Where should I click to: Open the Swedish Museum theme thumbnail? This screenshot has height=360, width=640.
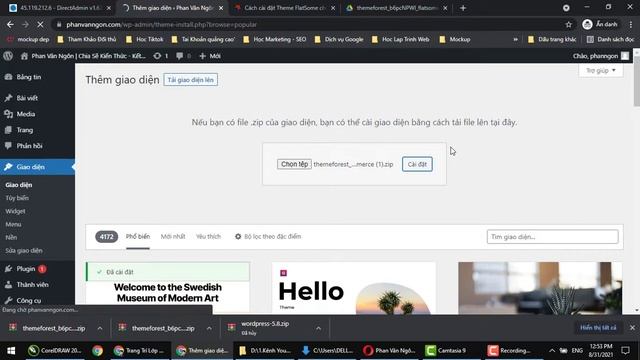(168, 287)
